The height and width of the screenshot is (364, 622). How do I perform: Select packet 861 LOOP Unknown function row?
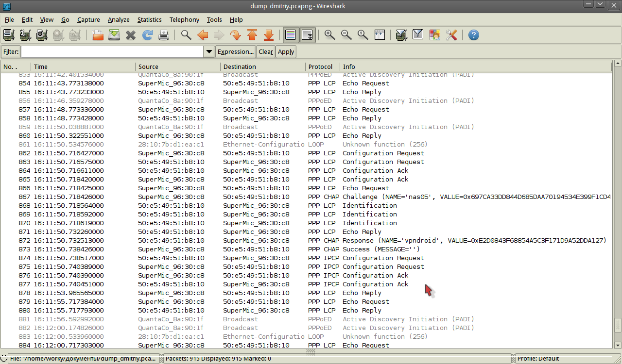(x=306, y=144)
